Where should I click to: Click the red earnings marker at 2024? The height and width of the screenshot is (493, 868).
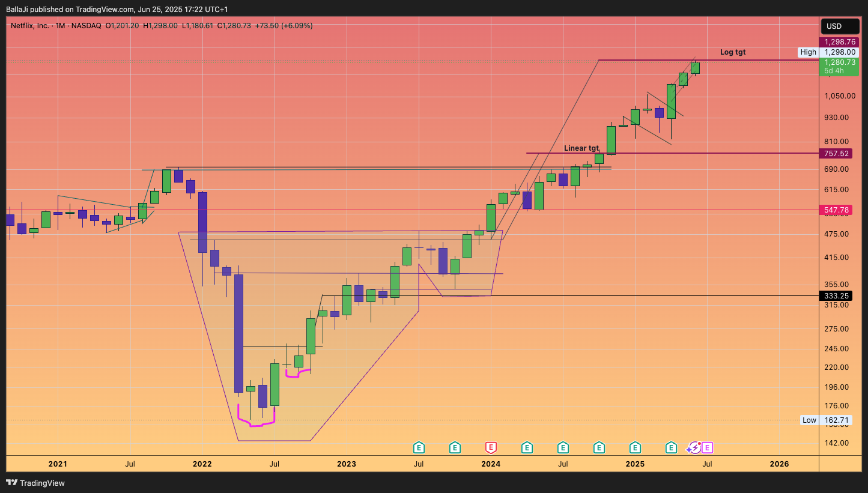click(491, 447)
